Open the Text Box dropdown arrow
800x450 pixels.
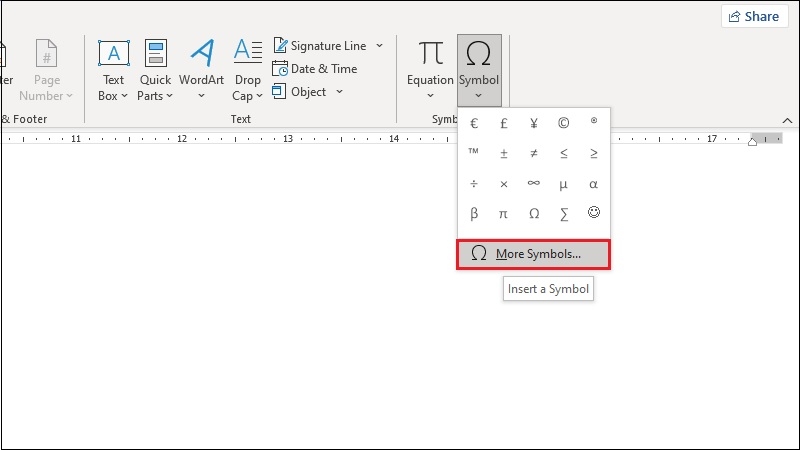pyautogui.click(x=124, y=95)
